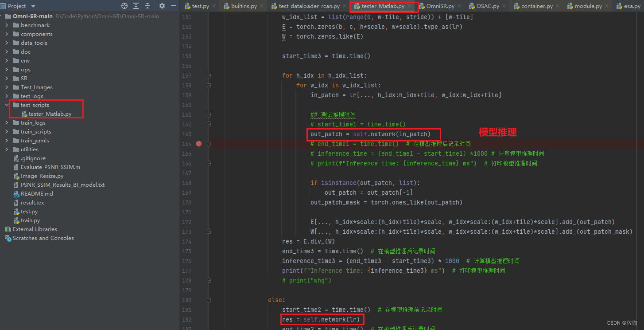Open the module.py tab
The width and height of the screenshot is (644, 330).
point(588,6)
